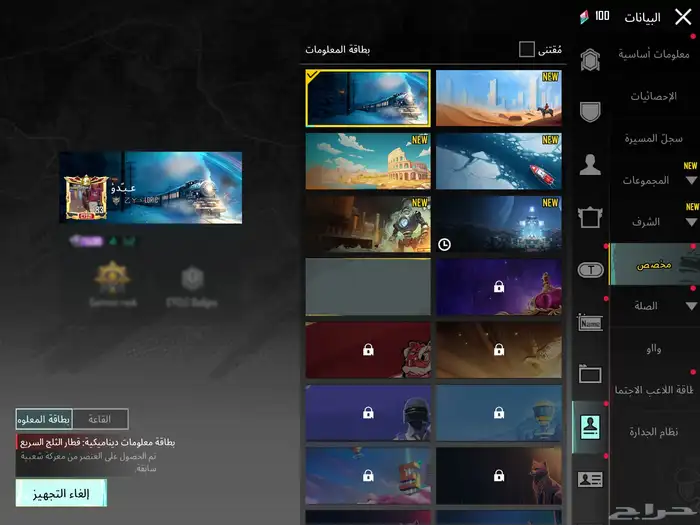Select the Name card icon

(590, 321)
